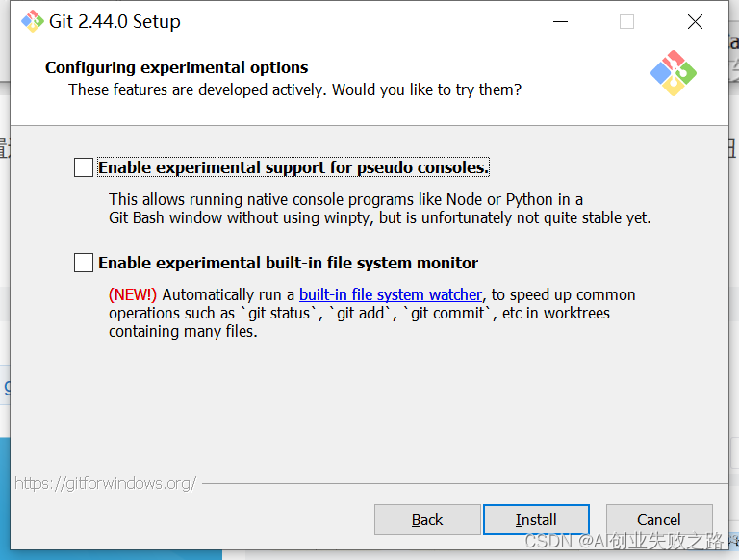Click the pseudo consoles option label text

point(293,167)
